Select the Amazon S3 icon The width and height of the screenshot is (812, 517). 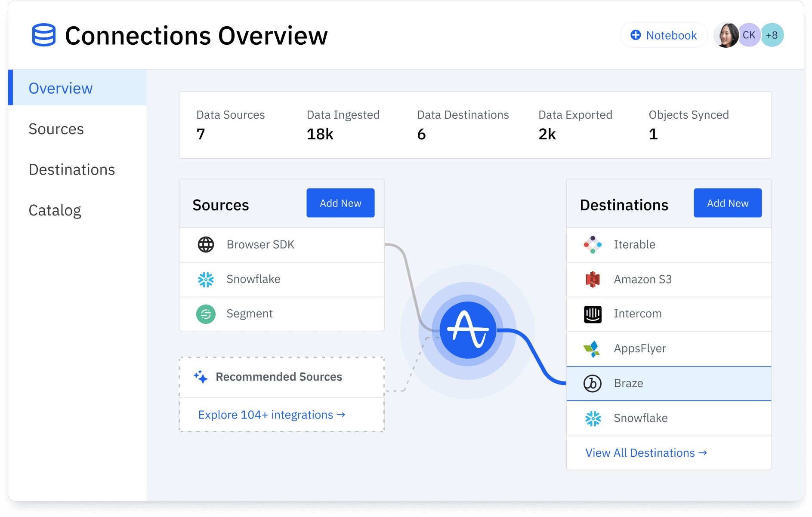point(593,279)
